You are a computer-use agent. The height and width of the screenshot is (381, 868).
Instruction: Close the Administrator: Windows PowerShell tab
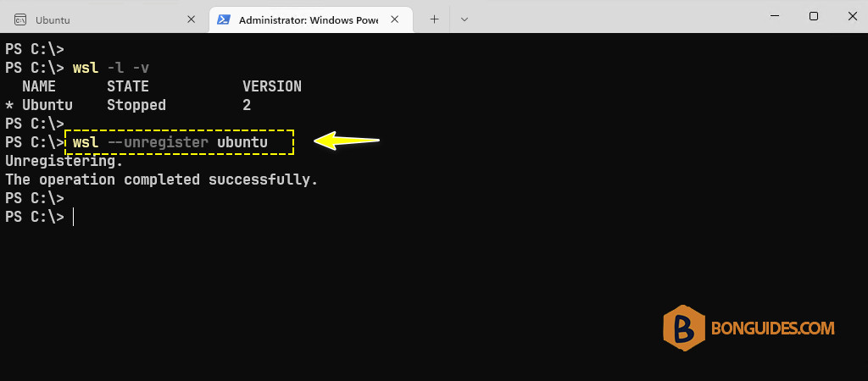[x=395, y=19]
